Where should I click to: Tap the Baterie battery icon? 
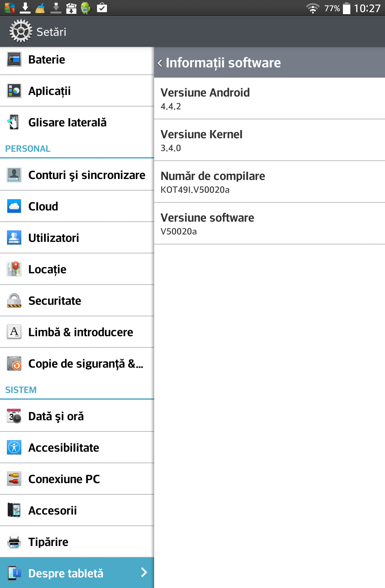tap(14, 59)
